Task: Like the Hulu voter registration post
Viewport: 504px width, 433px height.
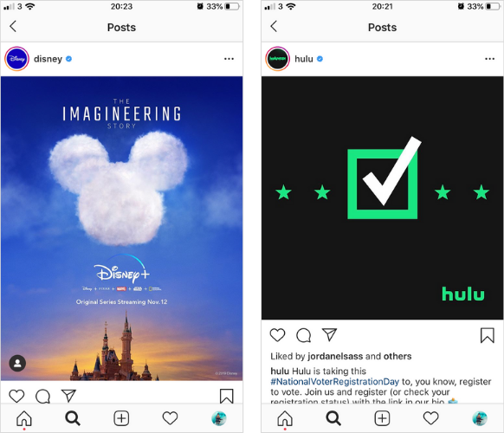Action: coord(277,335)
